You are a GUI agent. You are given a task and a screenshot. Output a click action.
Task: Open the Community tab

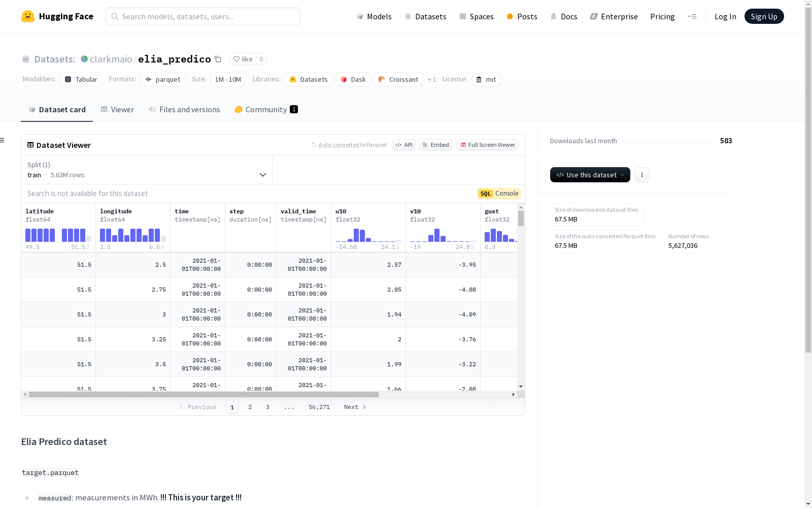pos(266,109)
